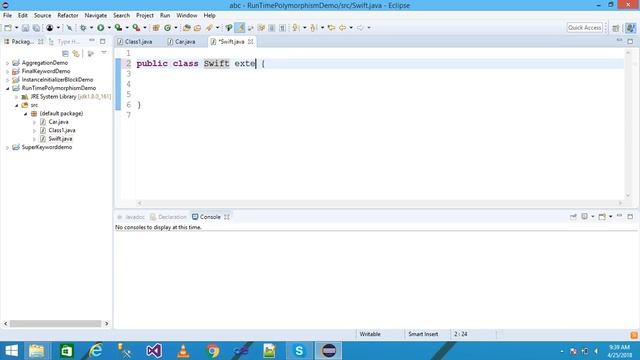Click the Debug bug icon
The width and height of the screenshot is (640, 360).
(83, 28)
